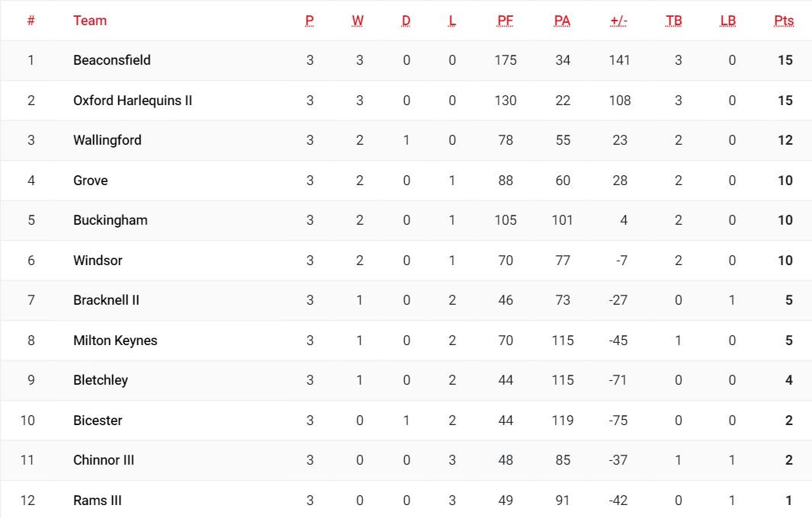Click the Pts column header
812x518 pixels.
[783, 21]
